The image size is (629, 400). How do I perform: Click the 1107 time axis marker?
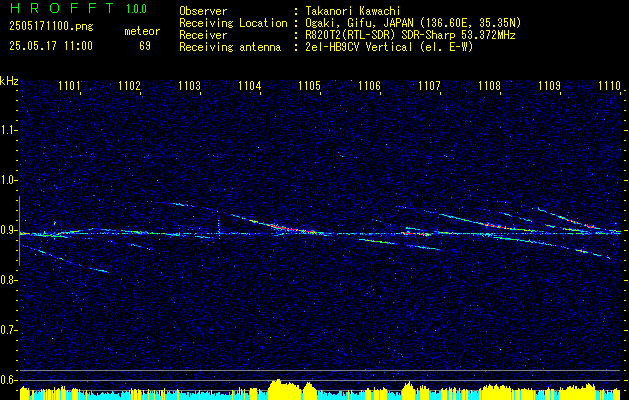click(429, 85)
